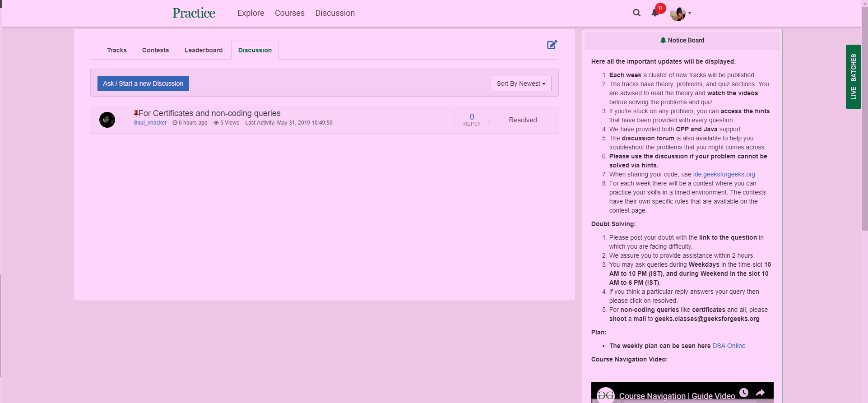Click the share arrow icon on video
Viewport: 868px width, 403px height.
point(760,393)
